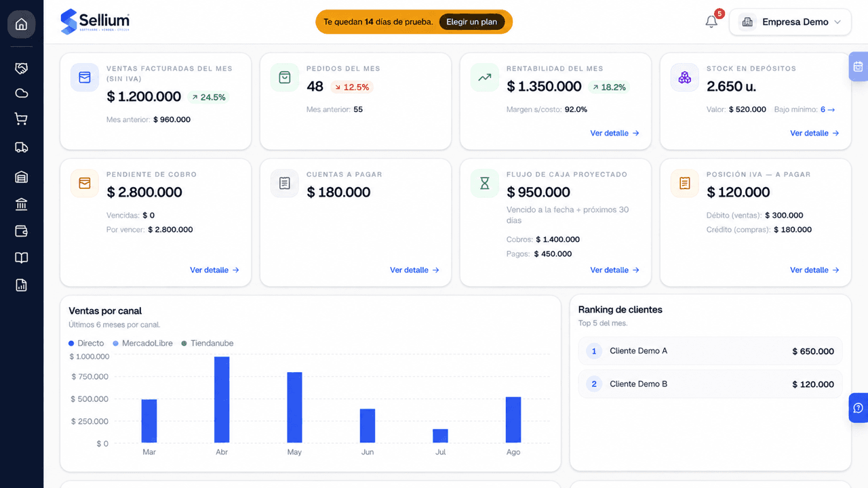
Task: Open Ver detalle under Flujo de caja proyectado
Action: (615, 270)
